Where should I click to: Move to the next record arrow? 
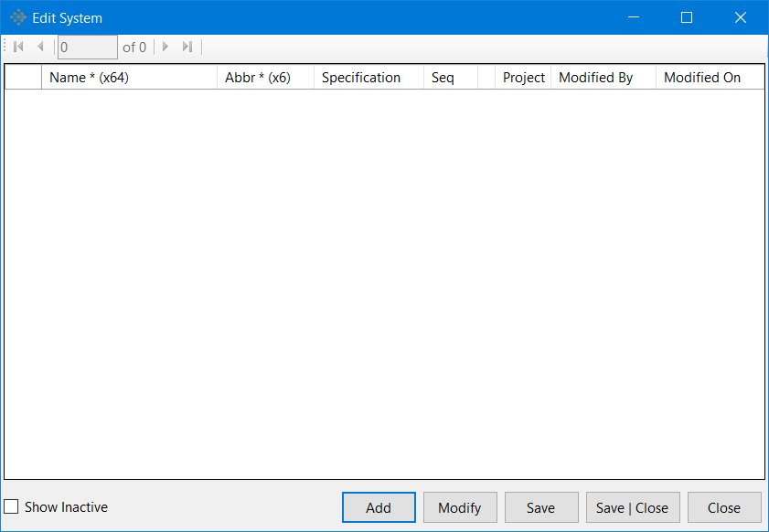coord(166,47)
